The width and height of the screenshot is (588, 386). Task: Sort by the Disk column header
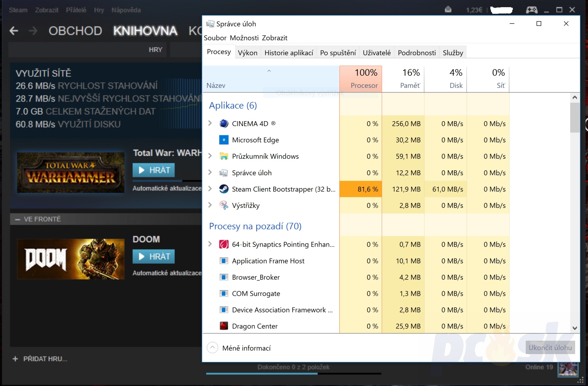pyautogui.click(x=446, y=79)
